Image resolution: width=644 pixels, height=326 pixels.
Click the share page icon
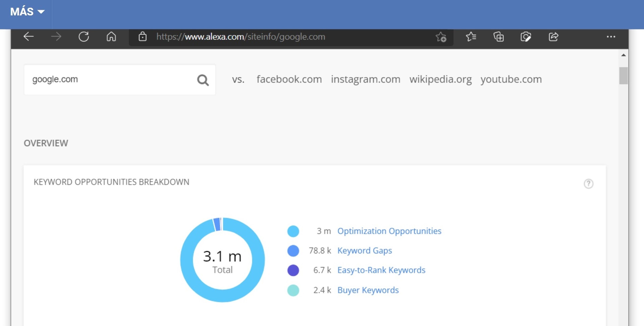553,37
